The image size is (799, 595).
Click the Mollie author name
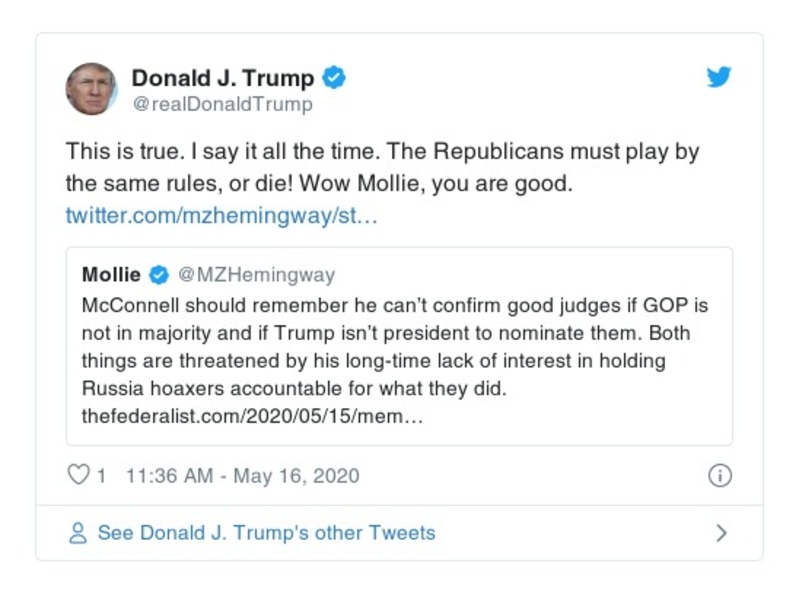[x=111, y=275]
